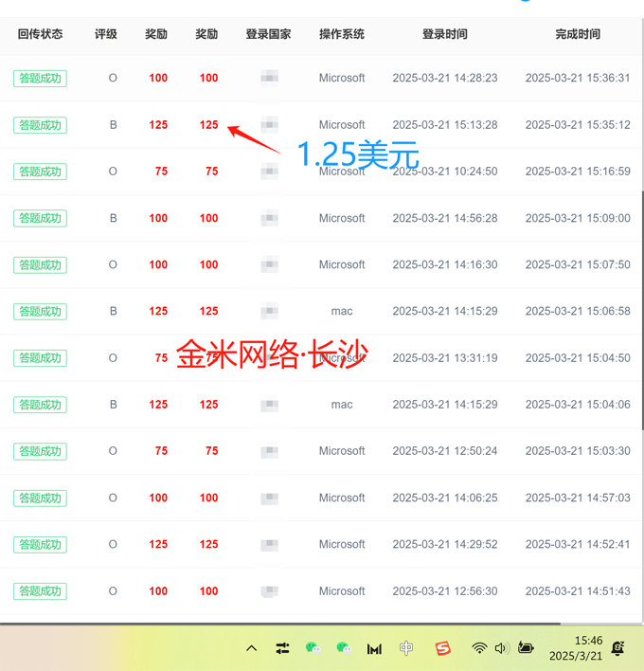Select completion time 2025-03-21 15:03:30

[578, 451]
